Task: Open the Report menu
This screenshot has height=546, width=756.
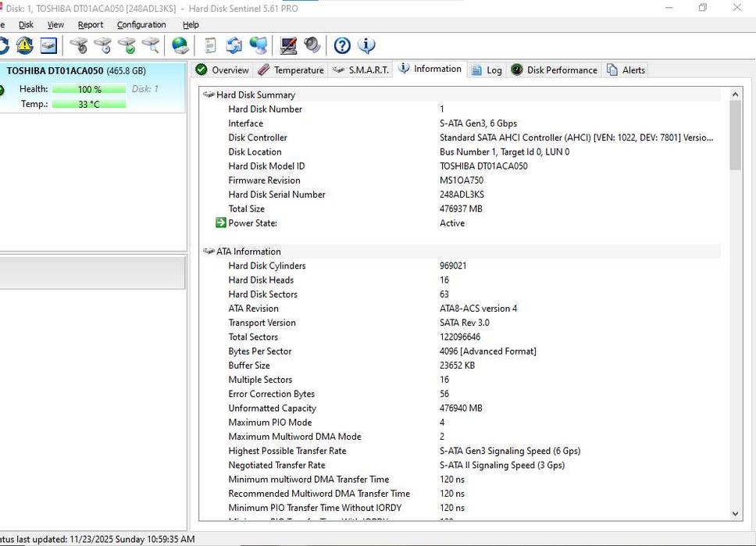Action: click(x=91, y=24)
